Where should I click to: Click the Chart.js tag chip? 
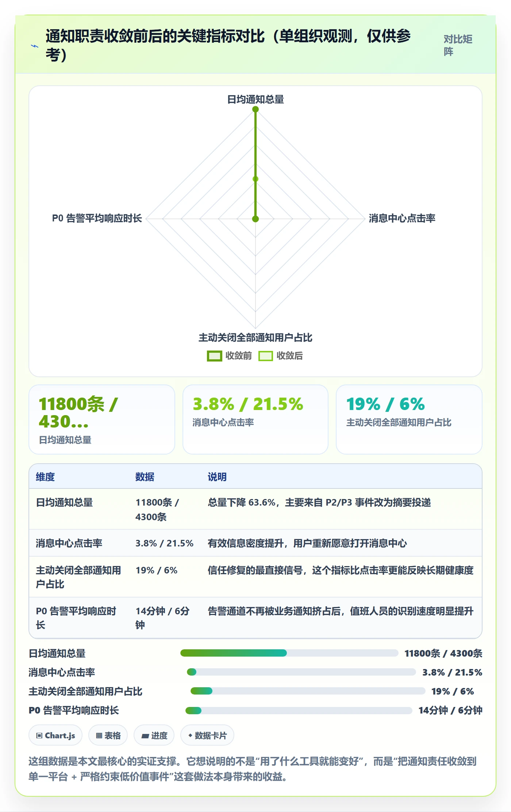pyautogui.click(x=55, y=735)
